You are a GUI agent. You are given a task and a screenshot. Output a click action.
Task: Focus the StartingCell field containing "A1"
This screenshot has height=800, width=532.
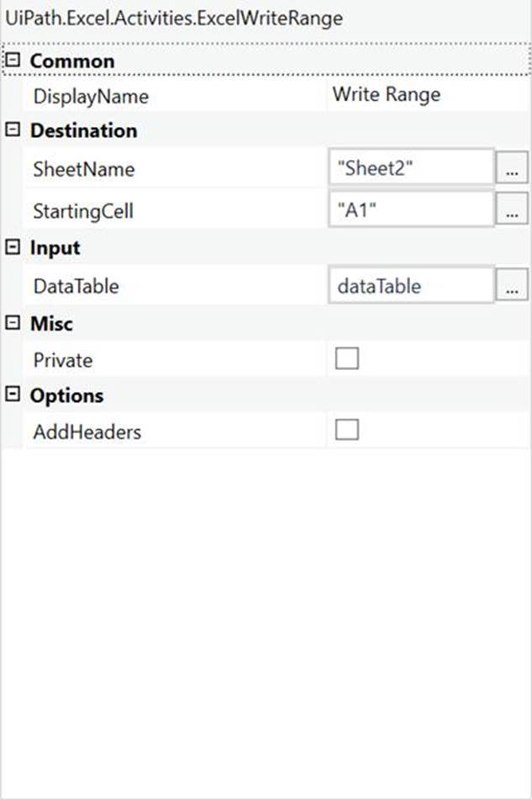(x=410, y=211)
